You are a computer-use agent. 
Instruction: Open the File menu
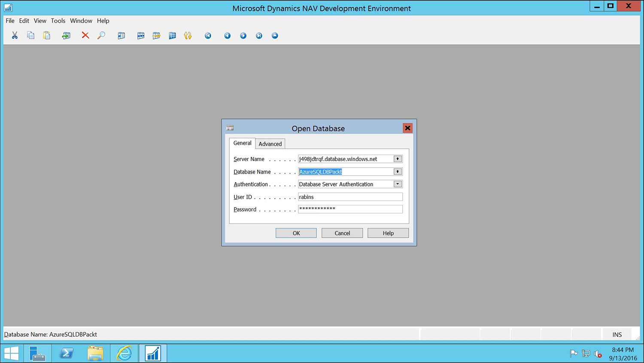point(9,21)
